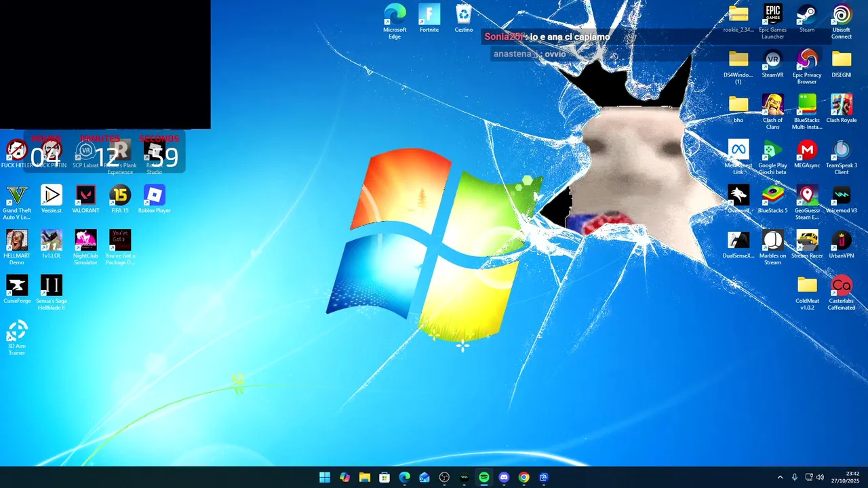Select the NightClub Simulator icon
Image resolution: width=868 pixels, height=488 pixels.
click(85, 247)
